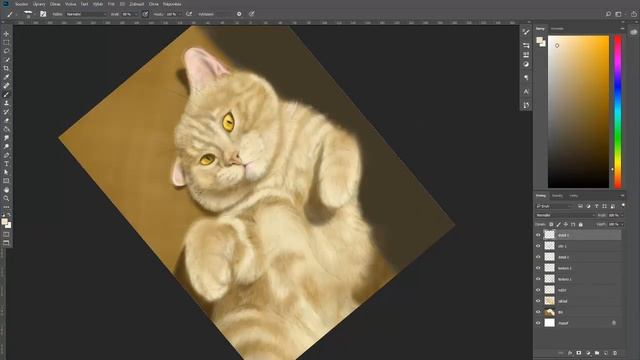Select the History Brush tool

(x=6, y=112)
